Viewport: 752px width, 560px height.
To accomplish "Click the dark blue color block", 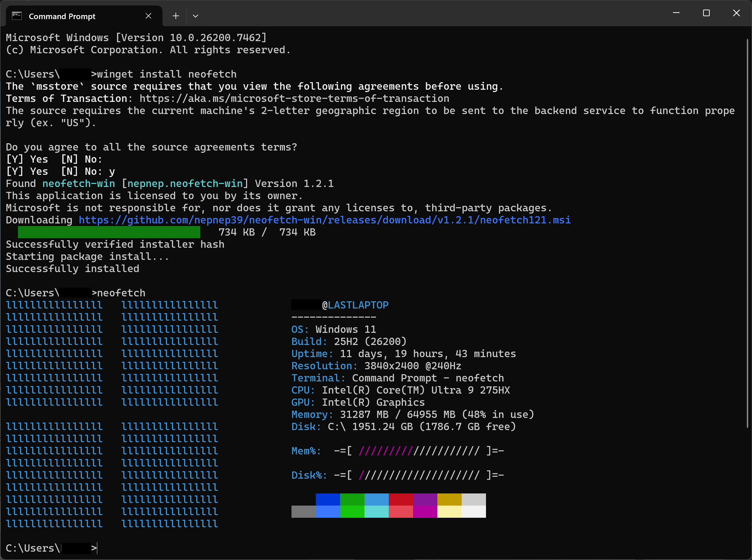I will click(328, 499).
